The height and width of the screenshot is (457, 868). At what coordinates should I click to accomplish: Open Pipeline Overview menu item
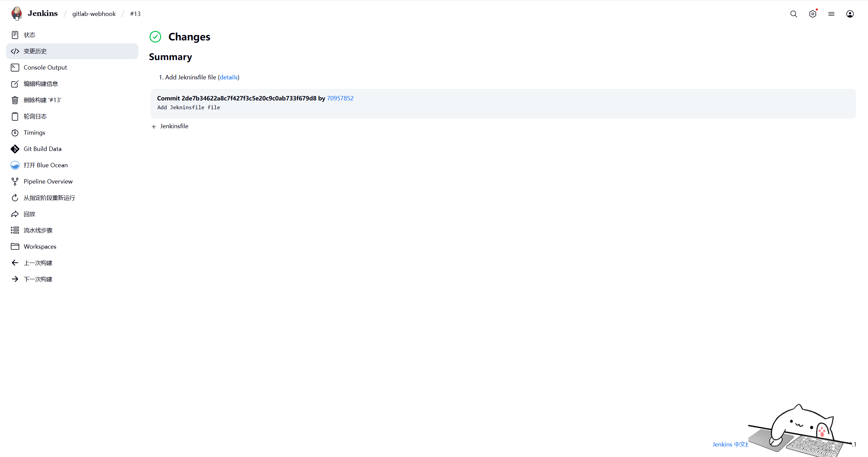[x=72, y=182]
